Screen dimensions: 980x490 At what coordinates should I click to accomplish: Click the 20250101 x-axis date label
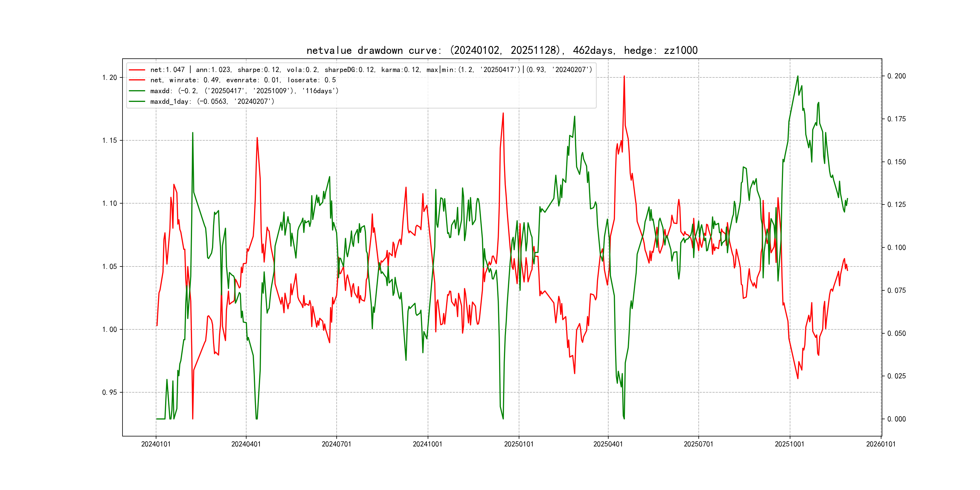click(x=518, y=444)
